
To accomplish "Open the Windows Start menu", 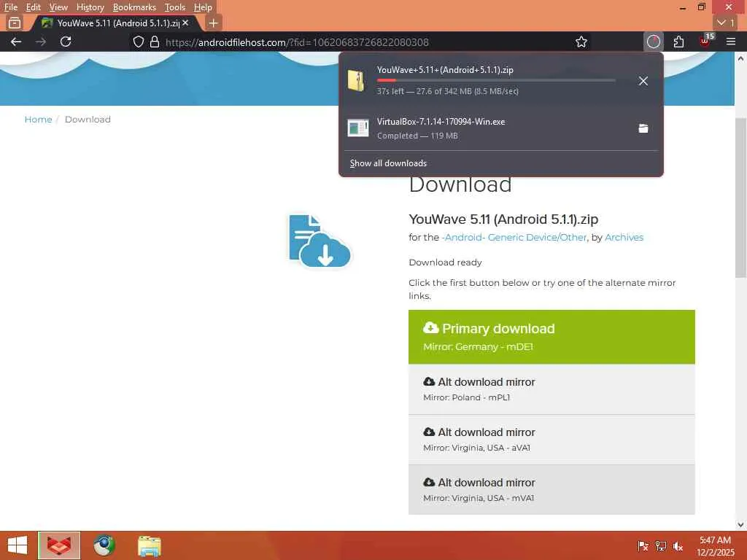I will tap(18, 545).
